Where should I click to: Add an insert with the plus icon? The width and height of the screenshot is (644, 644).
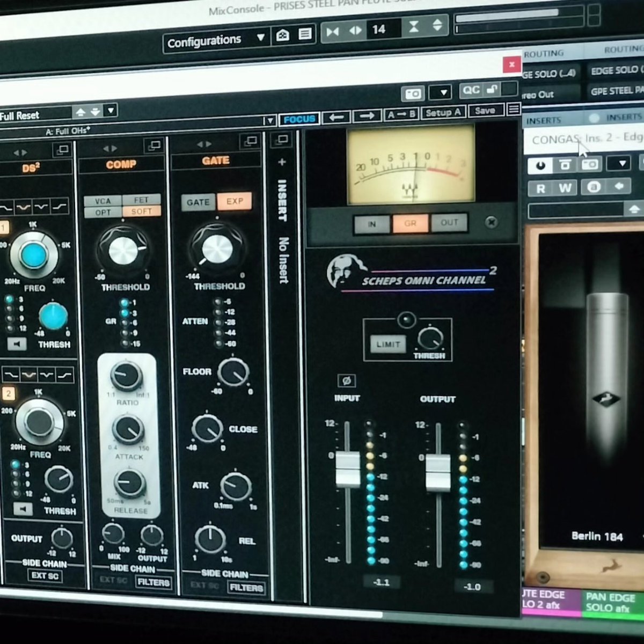tap(282, 162)
